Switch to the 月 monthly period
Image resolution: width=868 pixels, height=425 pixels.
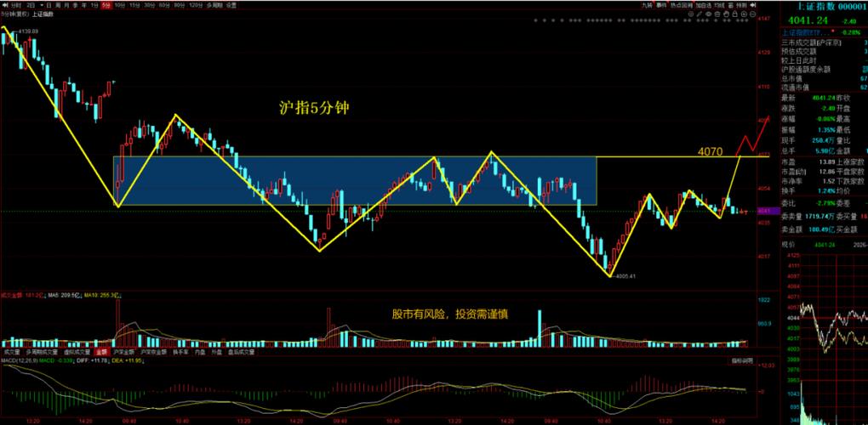click(66, 5)
